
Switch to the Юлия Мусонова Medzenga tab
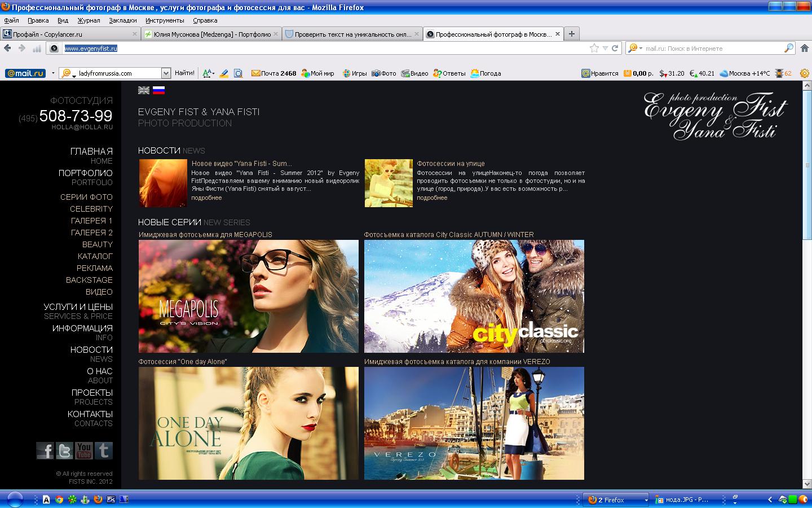(x=211, y=34)
